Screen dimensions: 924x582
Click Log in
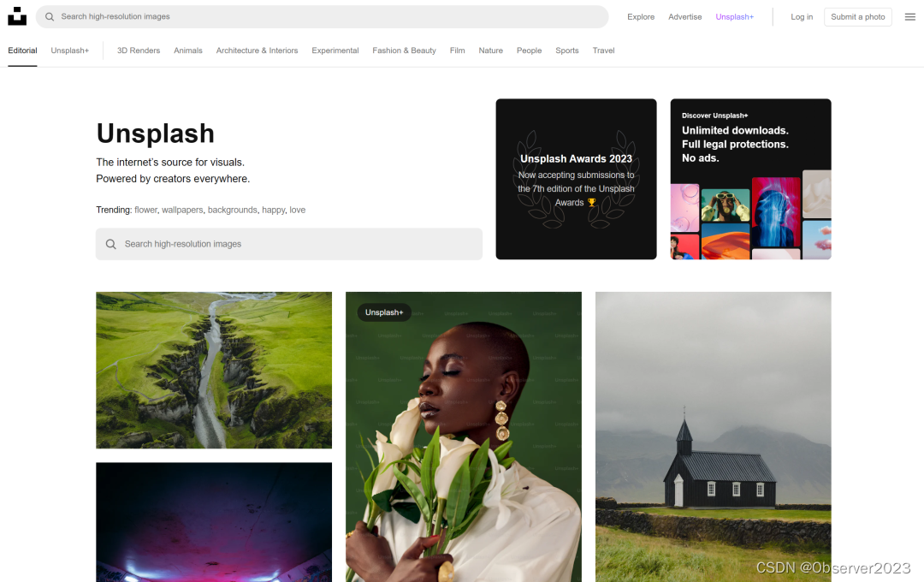(802, 16)
